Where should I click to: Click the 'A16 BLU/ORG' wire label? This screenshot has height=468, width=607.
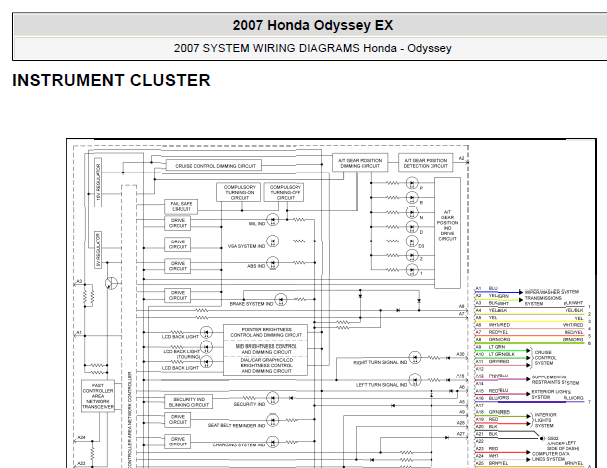tap(492, 398)
